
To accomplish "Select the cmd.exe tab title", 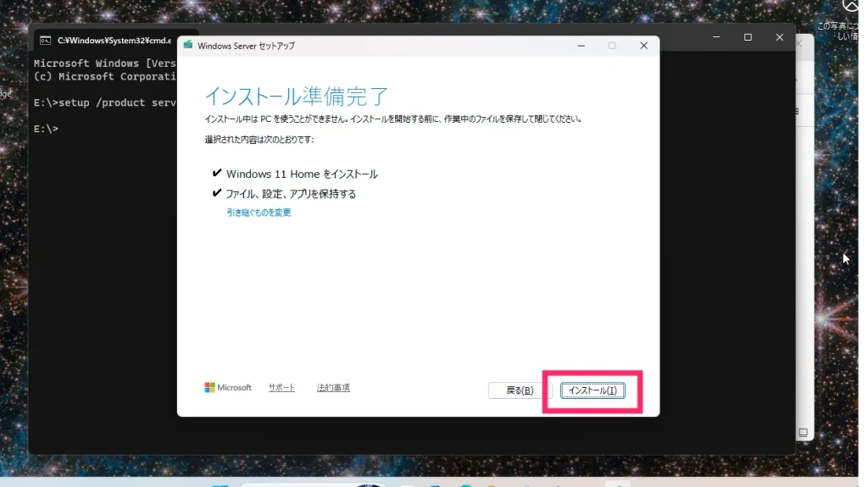I will click(114, 41).
